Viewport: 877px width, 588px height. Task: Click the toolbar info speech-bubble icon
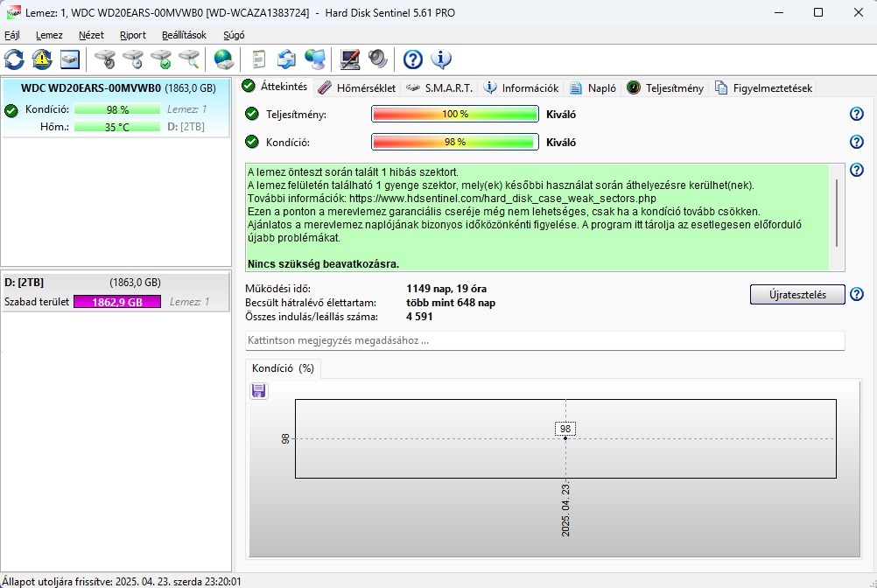coord(441,59)
